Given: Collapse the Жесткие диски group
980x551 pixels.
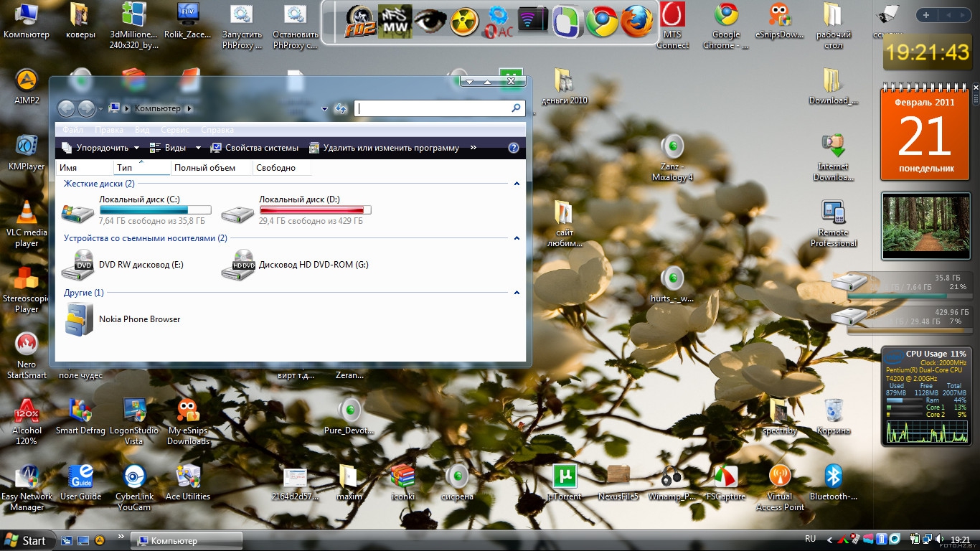Looking at the screenshot, I should pyautogui.click(x=516, y=184).
